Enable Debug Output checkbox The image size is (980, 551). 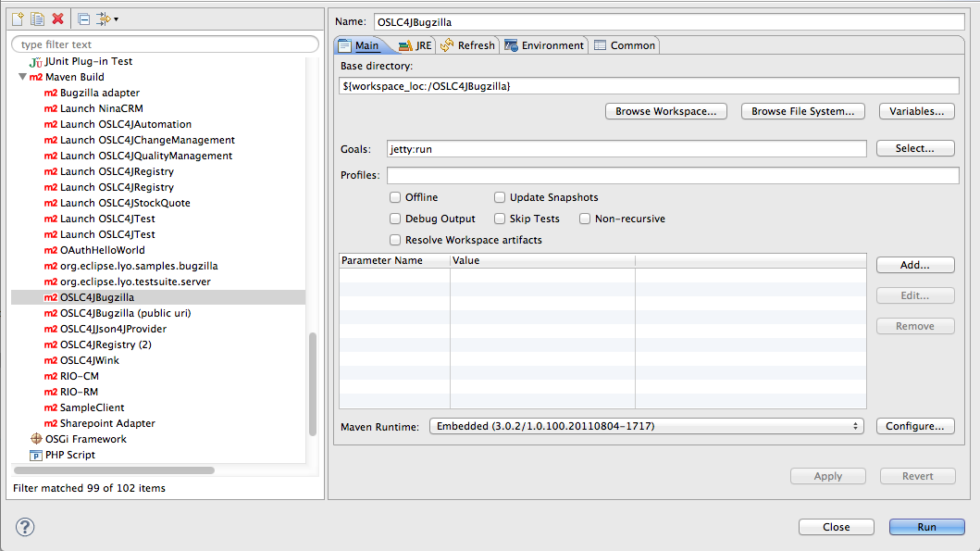[395, 219]
